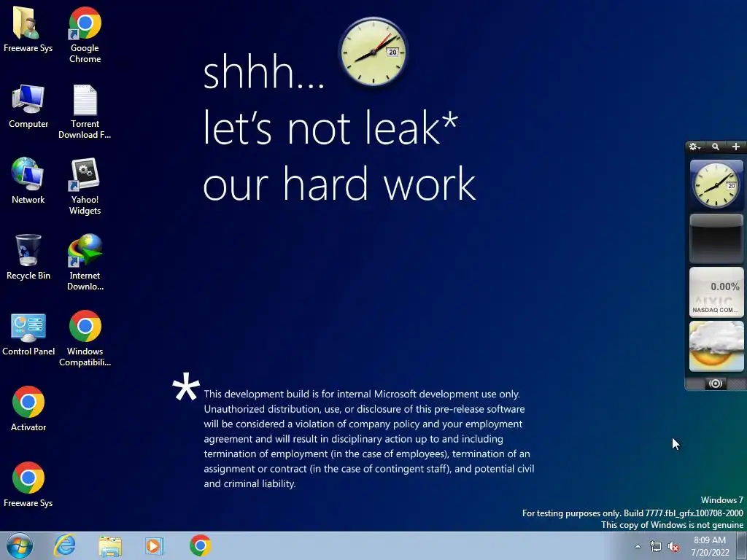This screenshot has width=747, height=560.
Task: Open the taskbar clock showing 8:09 AM
Action: 710,546
